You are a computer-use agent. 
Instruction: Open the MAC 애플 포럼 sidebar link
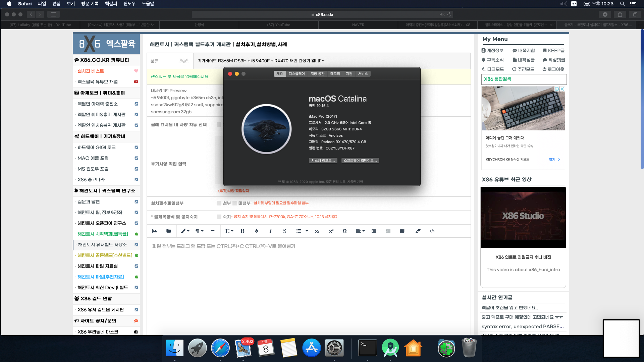(93, 158)
